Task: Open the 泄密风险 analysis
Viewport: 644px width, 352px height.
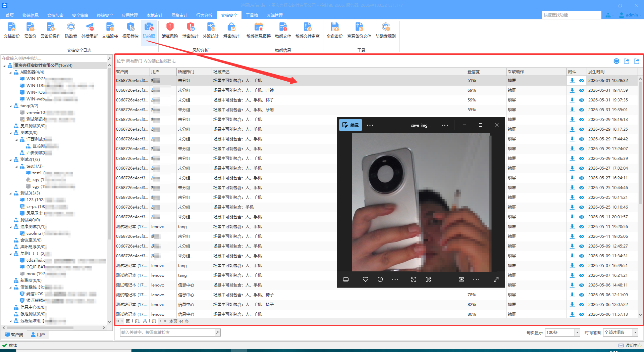Action: 170,30
